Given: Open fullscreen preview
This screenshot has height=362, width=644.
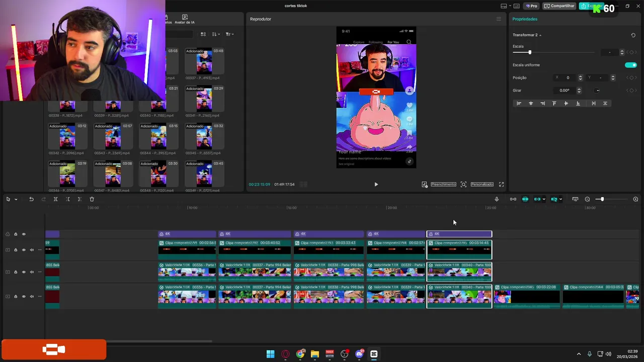Looking at the screenshot, I should [x=501, y=185].
